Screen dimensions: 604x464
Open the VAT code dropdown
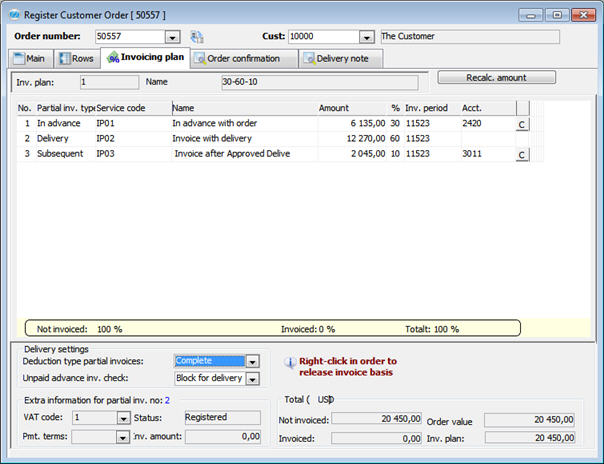[x=123, y=418]
